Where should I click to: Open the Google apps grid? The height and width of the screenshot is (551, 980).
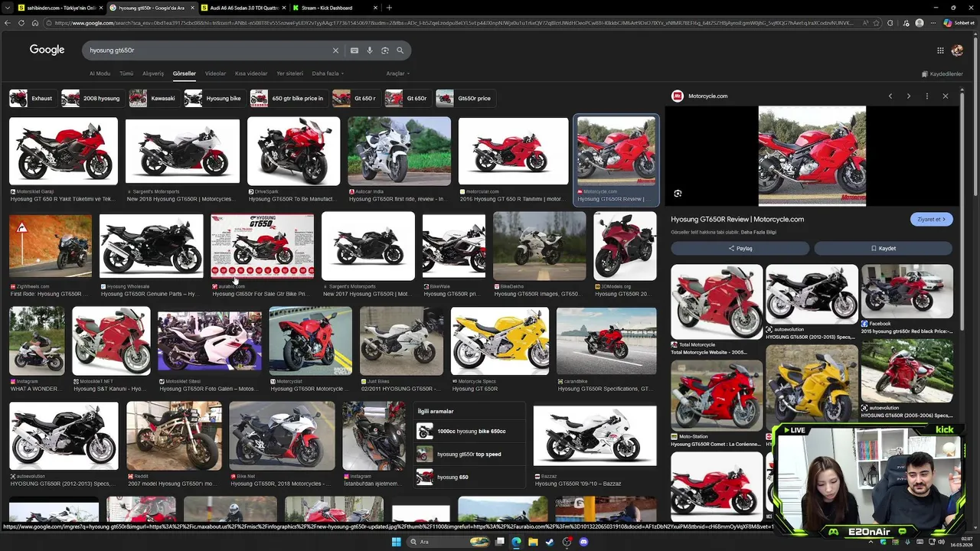940,51
